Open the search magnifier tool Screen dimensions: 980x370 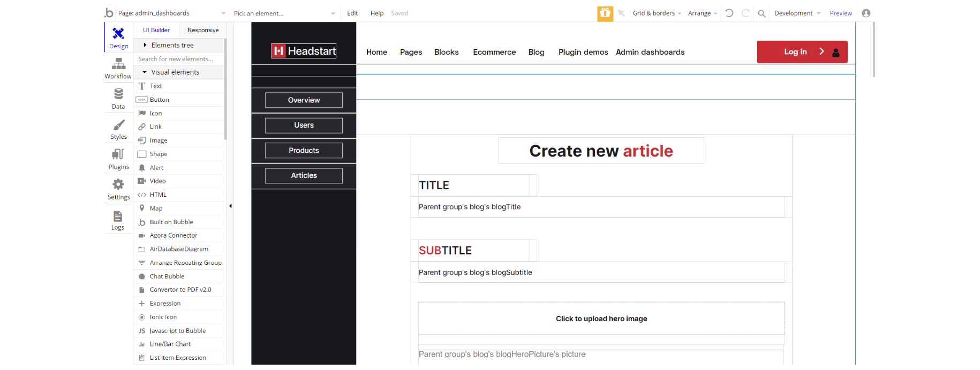pyautogui.click(x=762, y=13)
